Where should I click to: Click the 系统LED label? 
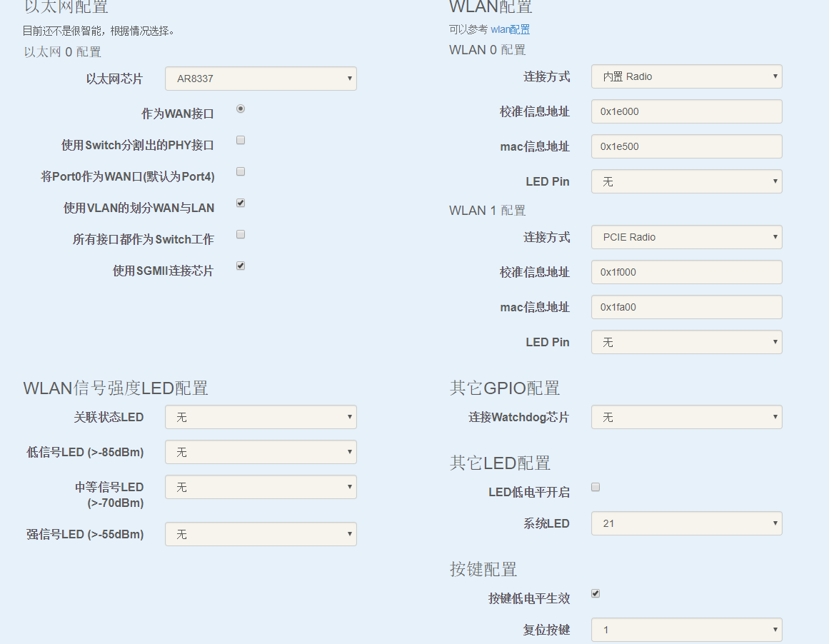[x=546, y=523]
